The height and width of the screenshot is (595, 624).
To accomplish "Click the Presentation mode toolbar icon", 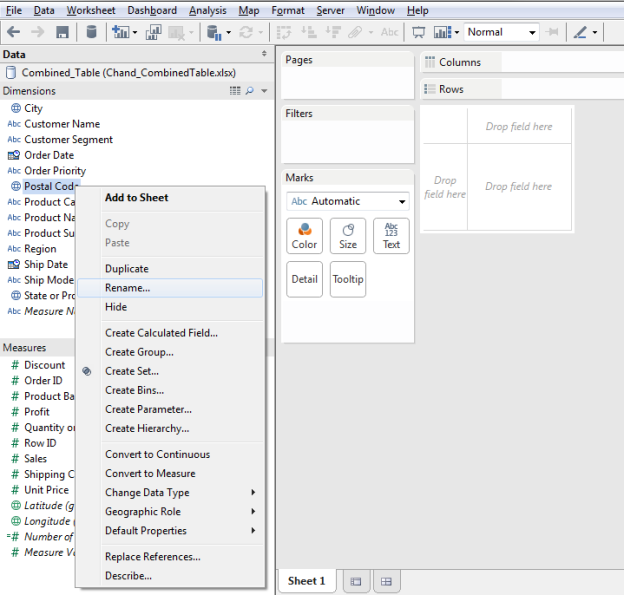I will (x=419, y=32).
